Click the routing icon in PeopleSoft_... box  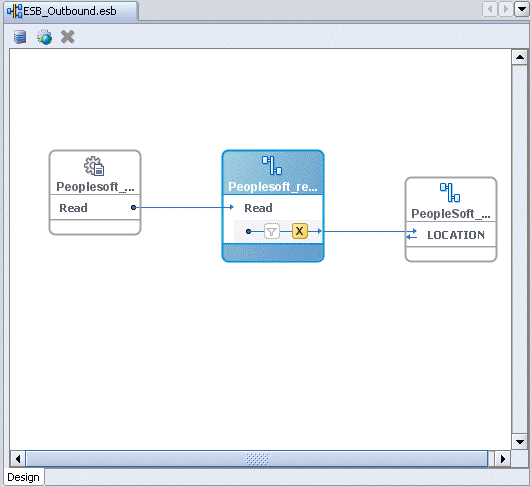point(450,192)
